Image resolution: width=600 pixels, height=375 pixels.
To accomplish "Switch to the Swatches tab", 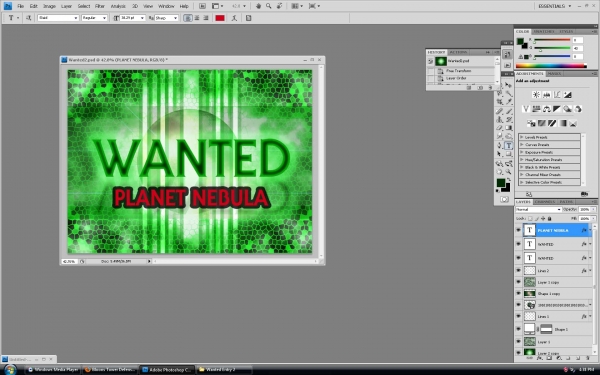I will [x=544, y=31].
